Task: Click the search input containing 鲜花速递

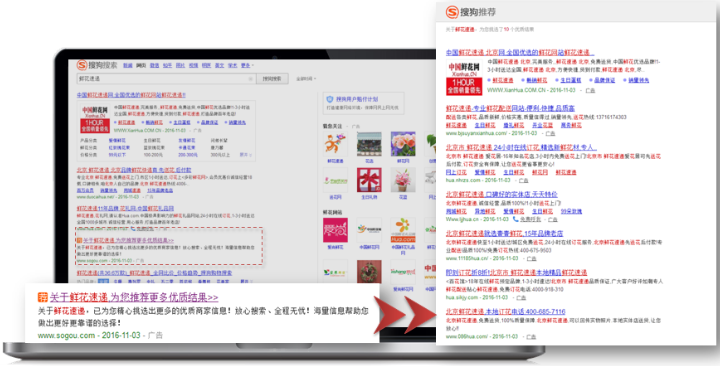Action: click(x=166, y=79)
